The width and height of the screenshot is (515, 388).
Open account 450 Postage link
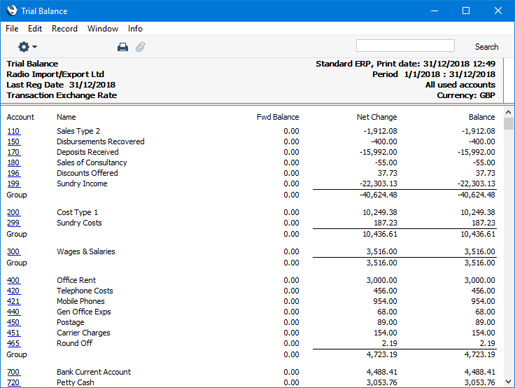pos(14,322)
